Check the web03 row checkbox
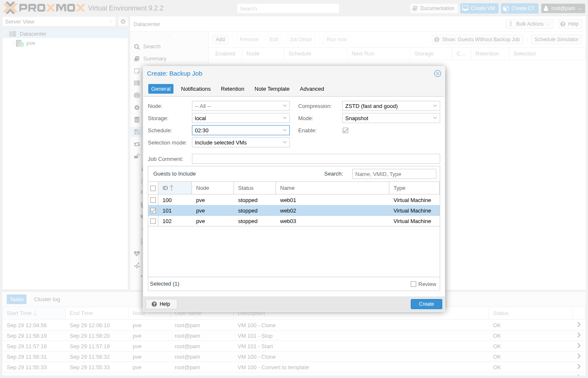The width and height of the screenshot is (588, 378). (x=153, y=221)
